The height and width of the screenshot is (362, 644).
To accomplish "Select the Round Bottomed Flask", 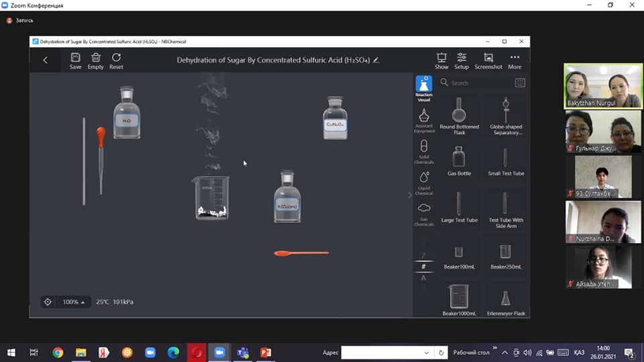I will tap(460, 116).
